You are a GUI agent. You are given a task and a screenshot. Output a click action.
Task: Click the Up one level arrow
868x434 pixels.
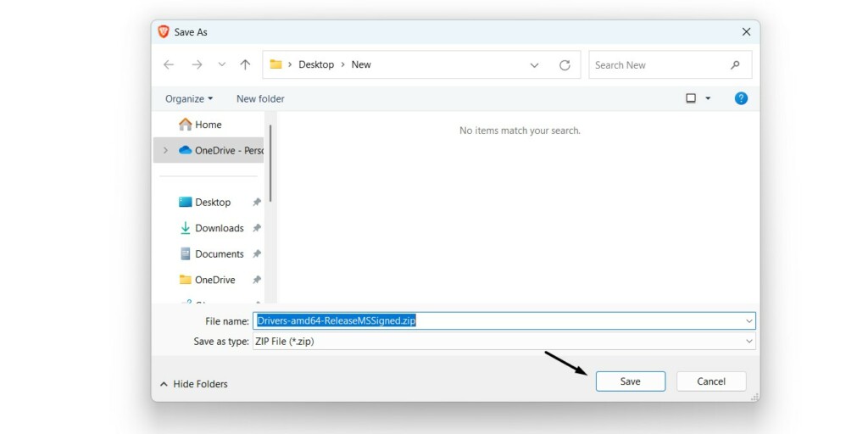pyautogui.click(x=245, y=64)
